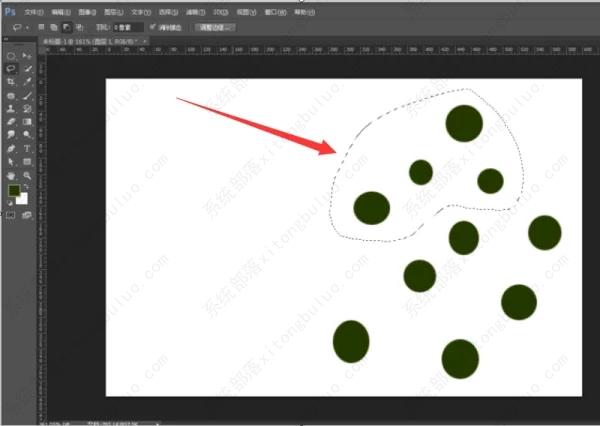Choose the Horizontal Type tool
The width and height of the screenshot is (600, 426).
27,147
